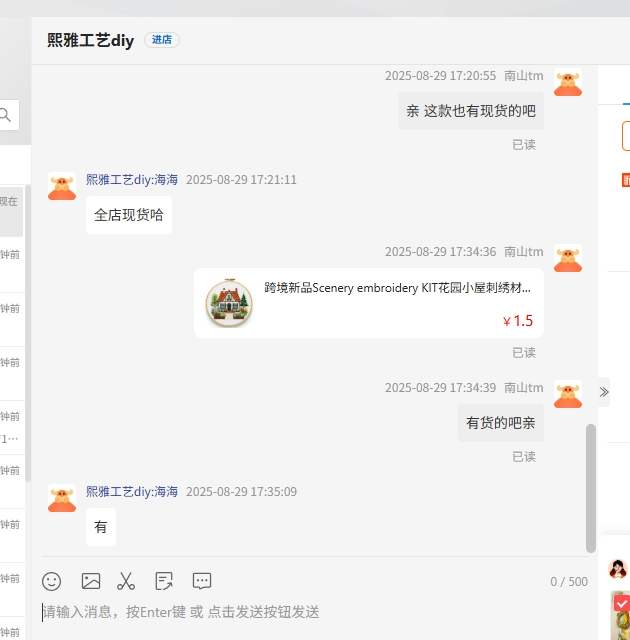Click the 全店现货哈 message bubble
This screenshot has width=630, height=640.
coord(129,215)
